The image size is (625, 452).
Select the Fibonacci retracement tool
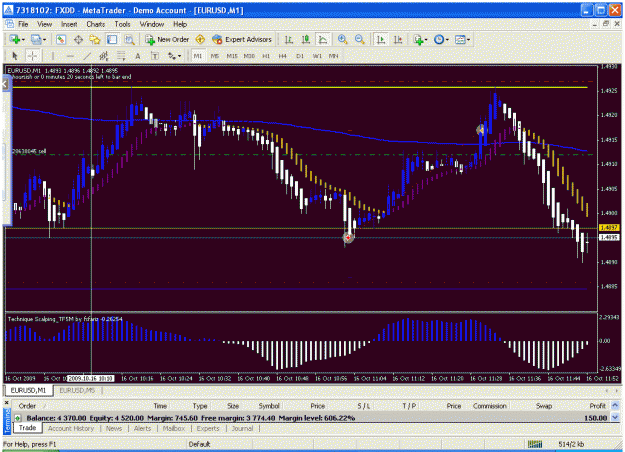(x=121, y=56)
